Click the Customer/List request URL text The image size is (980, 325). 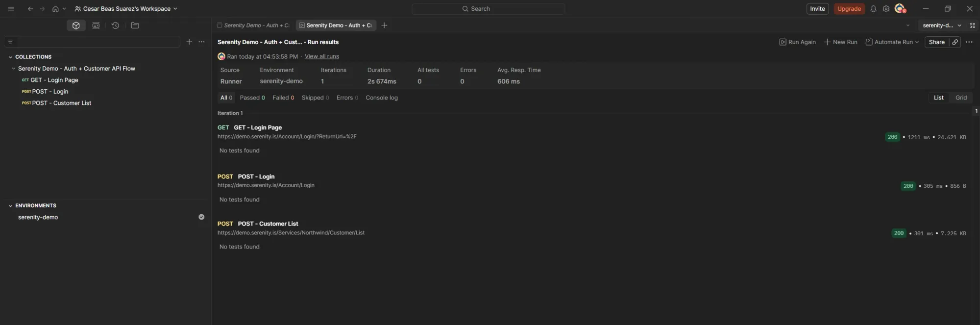291,233
